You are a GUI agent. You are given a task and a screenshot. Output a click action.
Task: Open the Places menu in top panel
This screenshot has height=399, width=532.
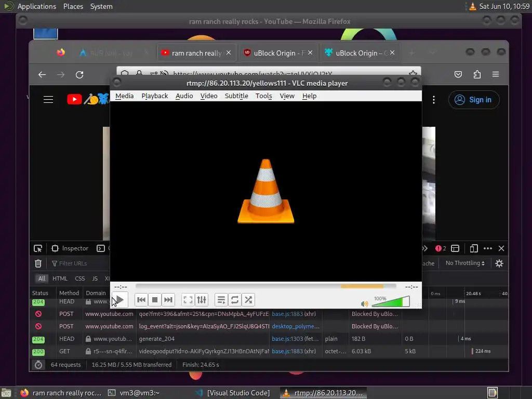point(73,6)
